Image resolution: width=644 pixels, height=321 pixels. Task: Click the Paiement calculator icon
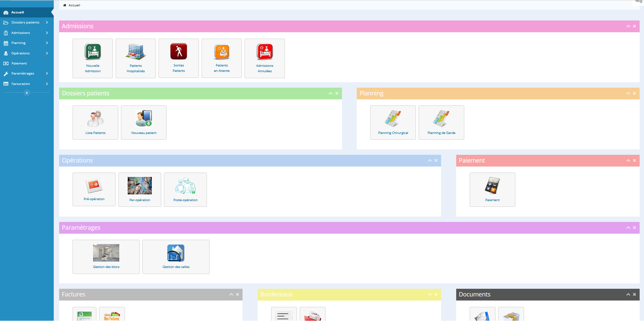[x=492, y=186]
